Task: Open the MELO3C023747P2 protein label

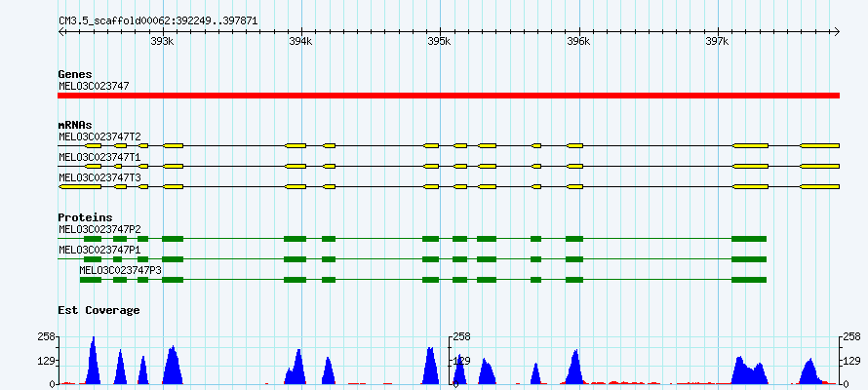Action: 99,229
